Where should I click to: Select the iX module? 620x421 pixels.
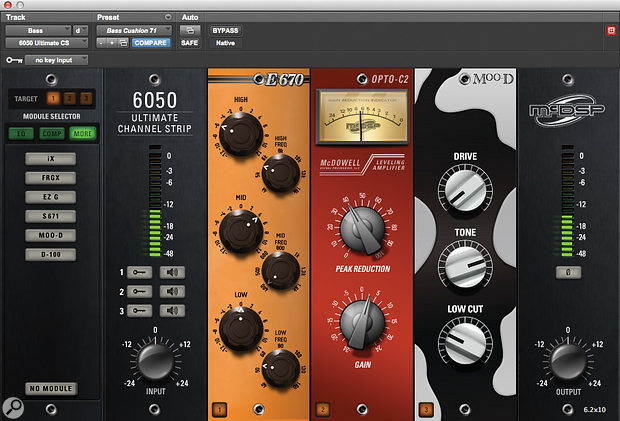51,159
